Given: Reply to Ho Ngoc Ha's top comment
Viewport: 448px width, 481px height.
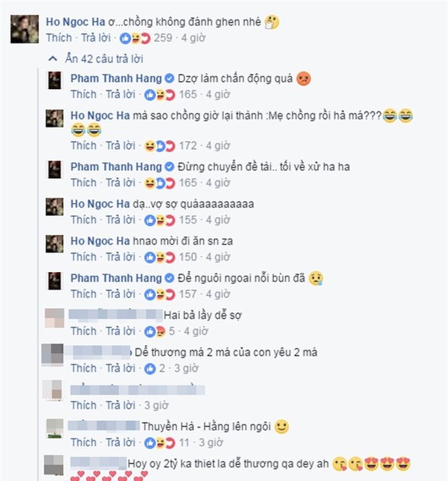Looking at the screenshot, I should (x=95, y=38).
